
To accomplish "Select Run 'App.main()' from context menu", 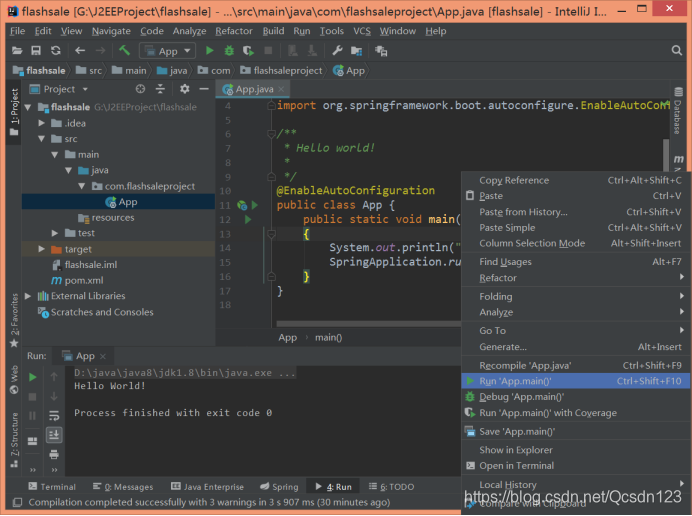I will click(575, 381).
